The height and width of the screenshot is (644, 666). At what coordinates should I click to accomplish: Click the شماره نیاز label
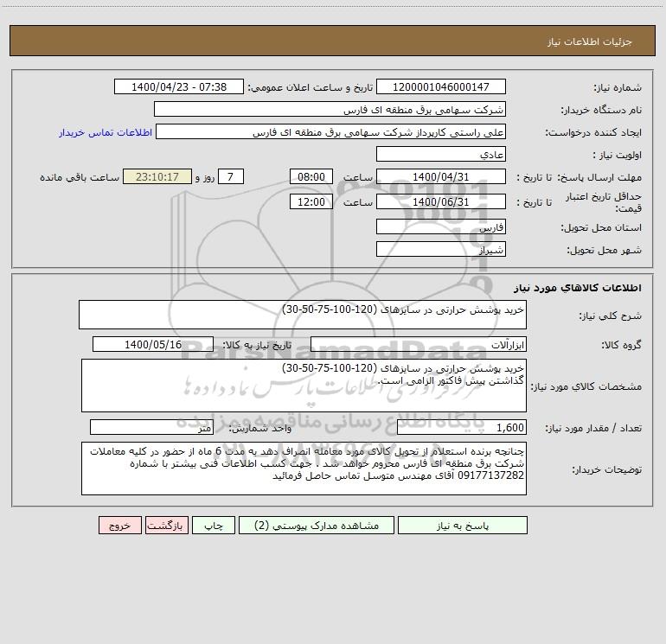coord(618,88)
